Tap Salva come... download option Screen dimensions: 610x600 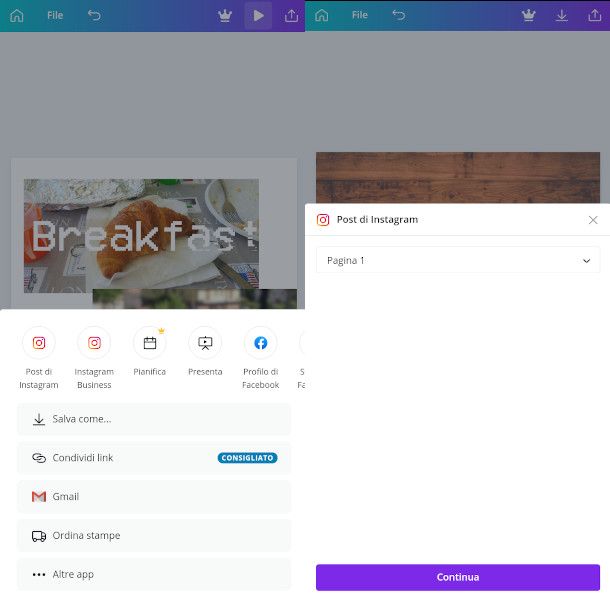(154, 419)
